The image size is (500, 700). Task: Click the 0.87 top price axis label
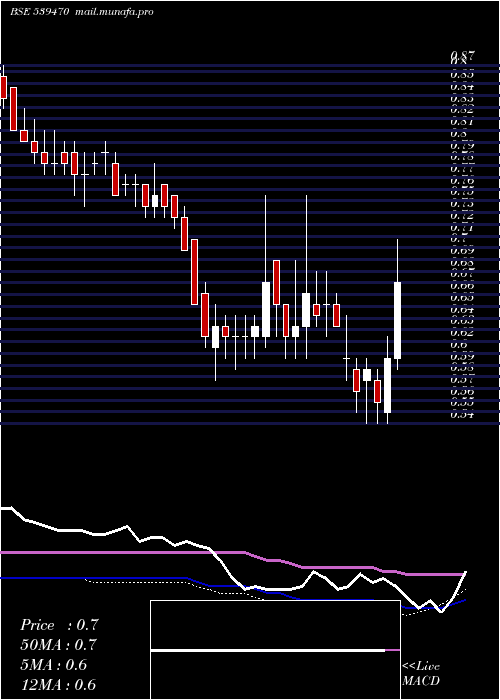pyautogui.click(x=462, y=55)
